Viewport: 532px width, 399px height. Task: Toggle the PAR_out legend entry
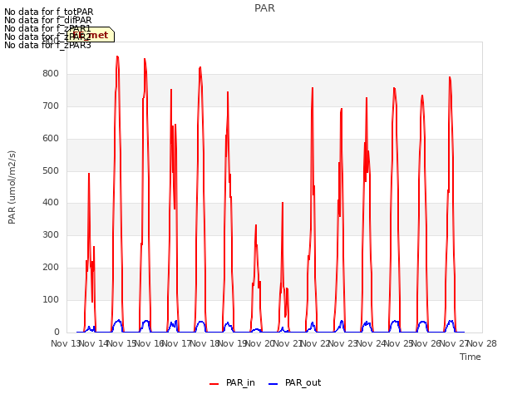pyautogui.click(x=294, y=382)
